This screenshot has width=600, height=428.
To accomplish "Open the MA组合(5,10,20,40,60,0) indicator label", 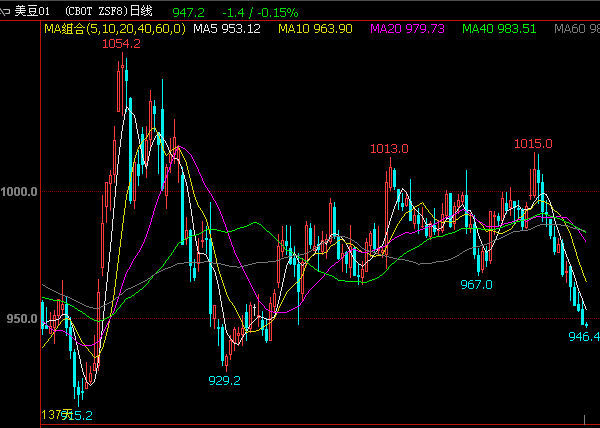I will pos(115,29).
